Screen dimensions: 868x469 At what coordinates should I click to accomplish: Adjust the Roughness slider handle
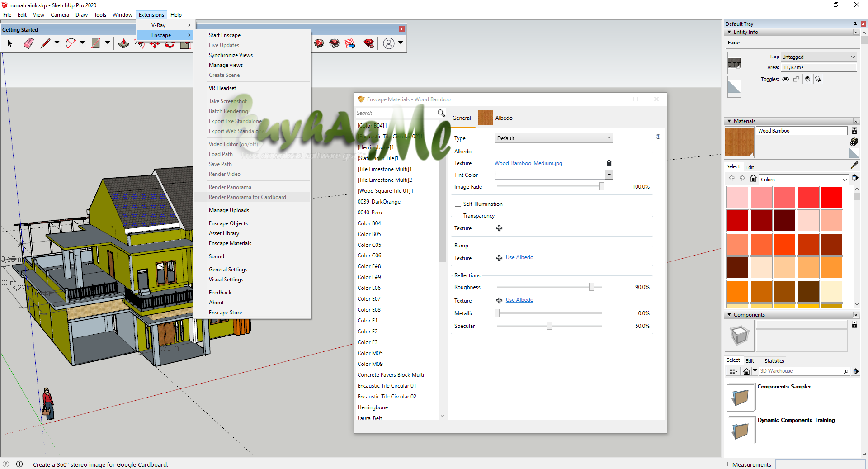tap(591, 287)
